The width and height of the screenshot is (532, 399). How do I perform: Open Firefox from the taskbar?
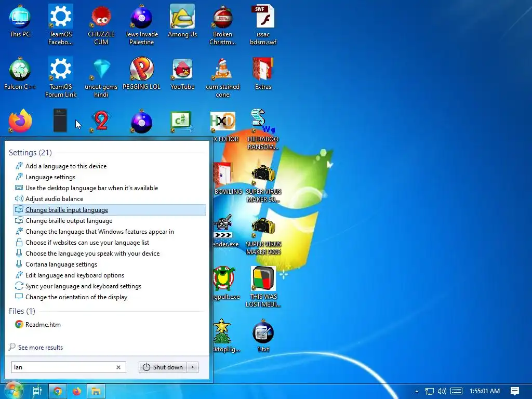click(x=77, y=391)
